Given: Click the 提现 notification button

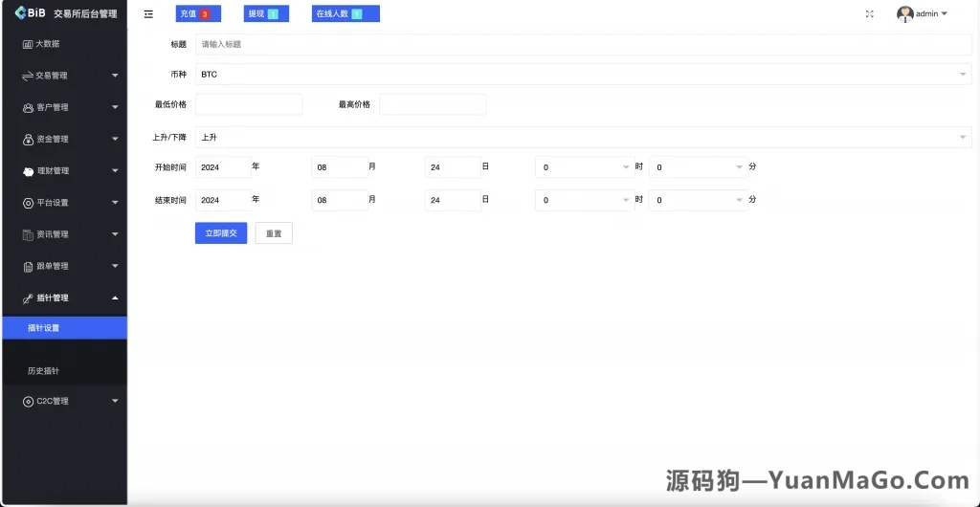Looking at the screenshot, I should point(266,13).
